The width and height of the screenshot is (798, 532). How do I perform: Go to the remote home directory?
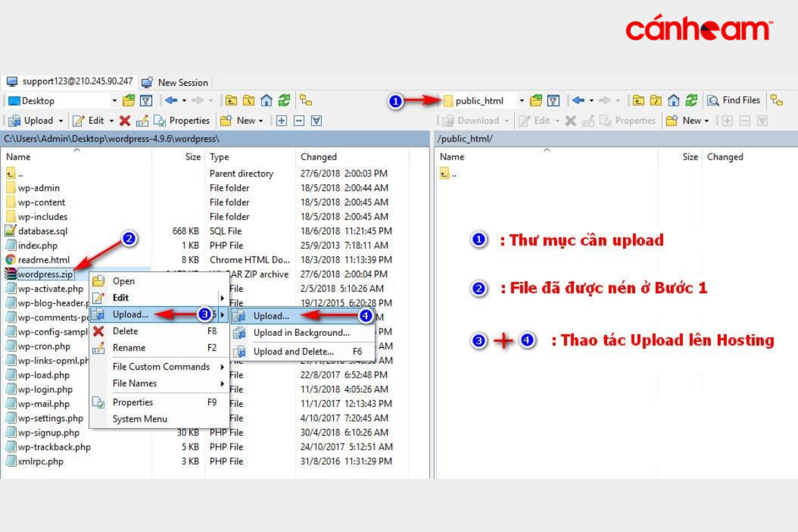674,100
